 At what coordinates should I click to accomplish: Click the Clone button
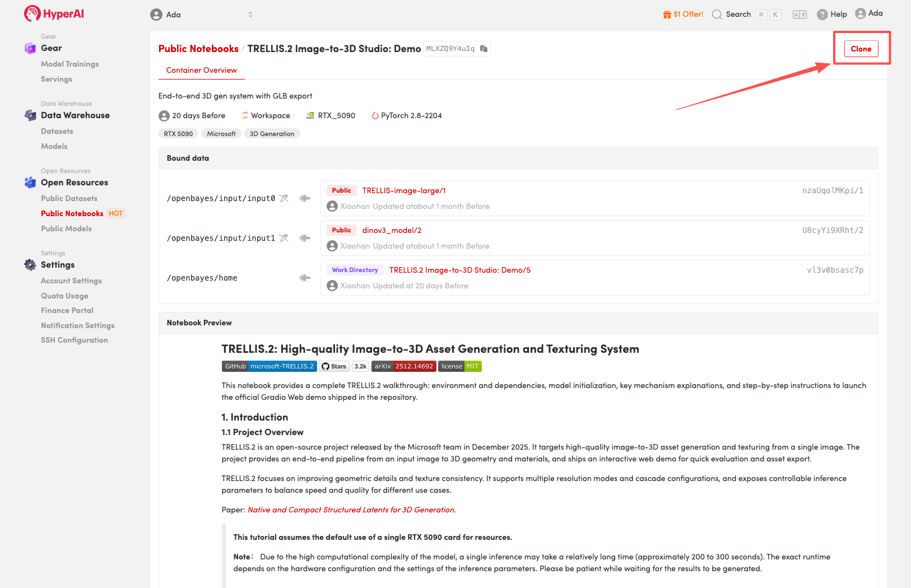861,49
